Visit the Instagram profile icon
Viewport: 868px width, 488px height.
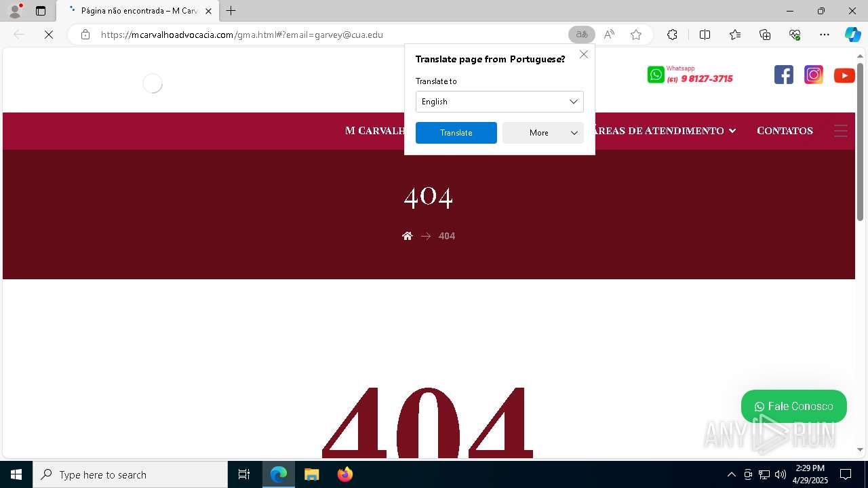pyautogui.click(x=814, y=75)
